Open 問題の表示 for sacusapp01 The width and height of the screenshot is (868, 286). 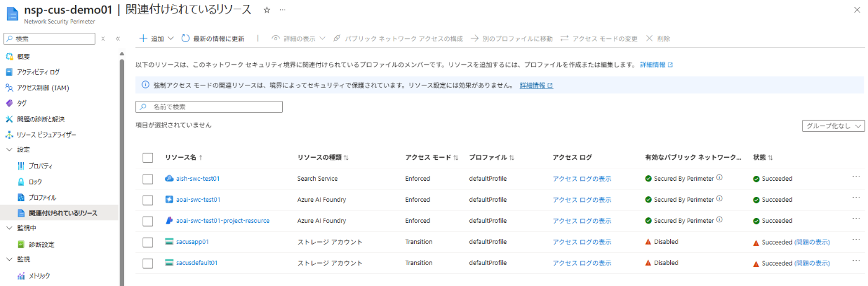(812, 242)
